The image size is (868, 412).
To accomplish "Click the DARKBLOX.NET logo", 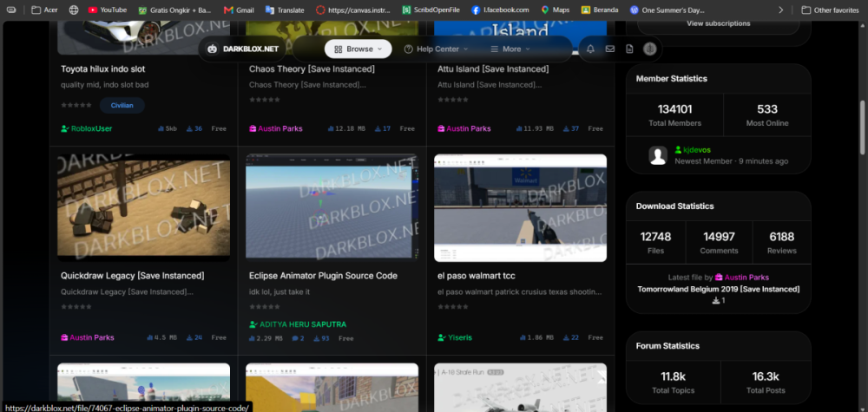I will point(242,49).
